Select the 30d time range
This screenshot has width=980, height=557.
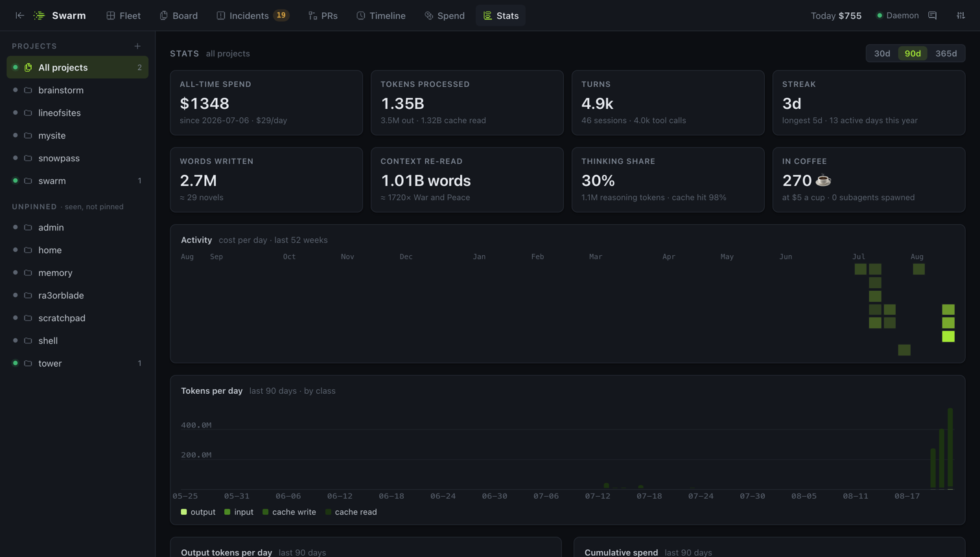pyautogui.click(x=882, y=53)
